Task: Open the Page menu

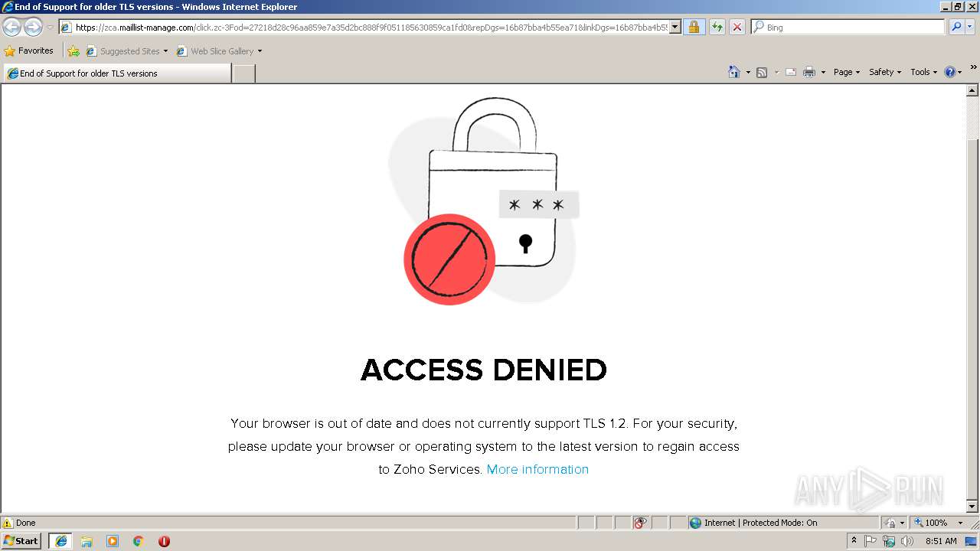Action: [x=847, y=72]
